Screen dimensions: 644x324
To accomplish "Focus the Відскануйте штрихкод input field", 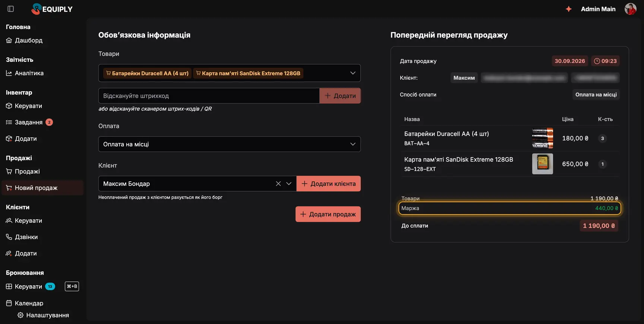I will (209, 96).
